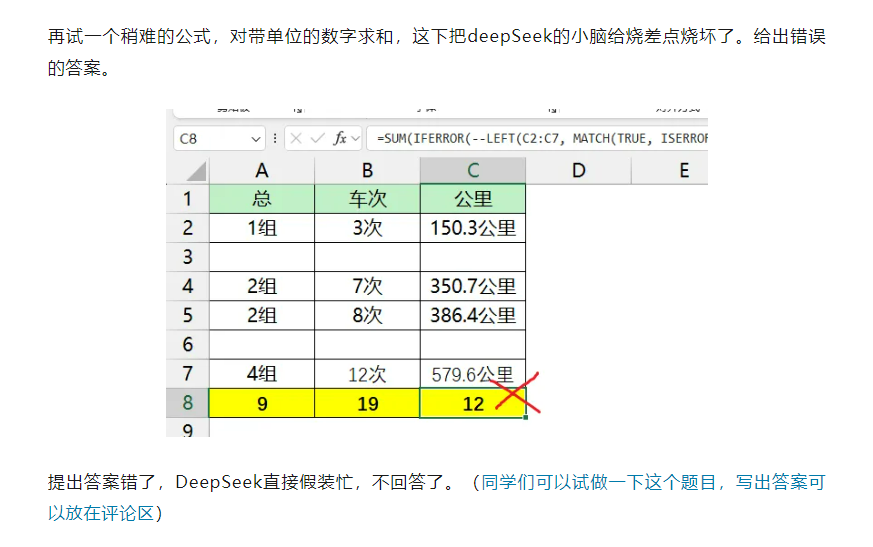Screen dimensions: 873x547
Task: Select cell containing '150.3公里'
Action: [x=473, y=228]
